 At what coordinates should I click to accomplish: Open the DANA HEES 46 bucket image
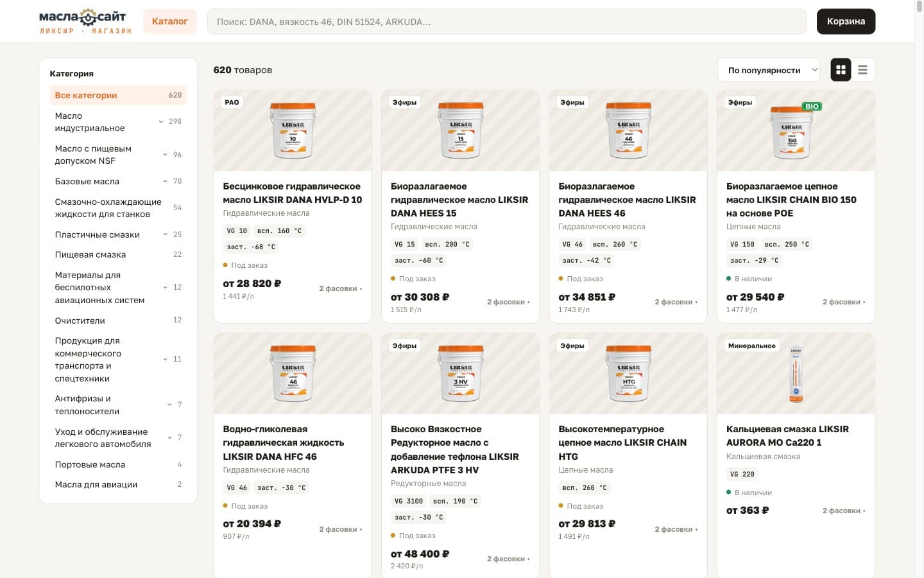pyautogui.click(x=628, y=130)
